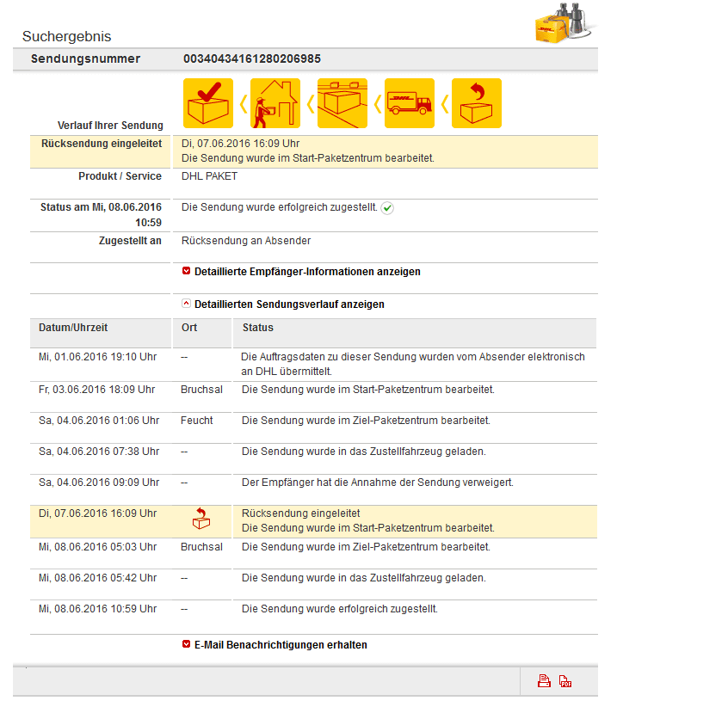Click the delivered package checkmark icon
The height and width of the screenshot is (707, 728).
tap(208, 103)
